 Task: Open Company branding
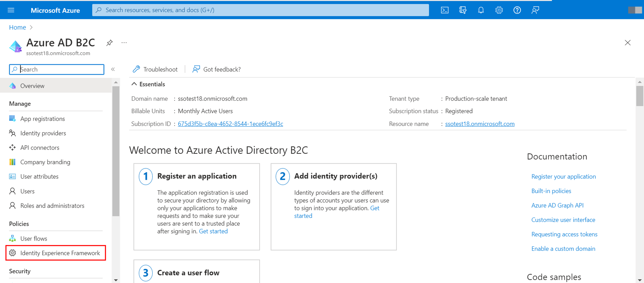coord(45,162)
